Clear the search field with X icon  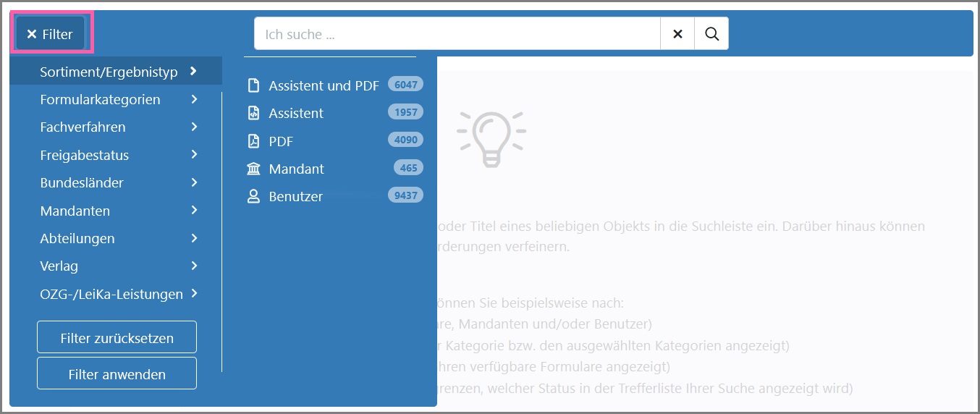677,33
